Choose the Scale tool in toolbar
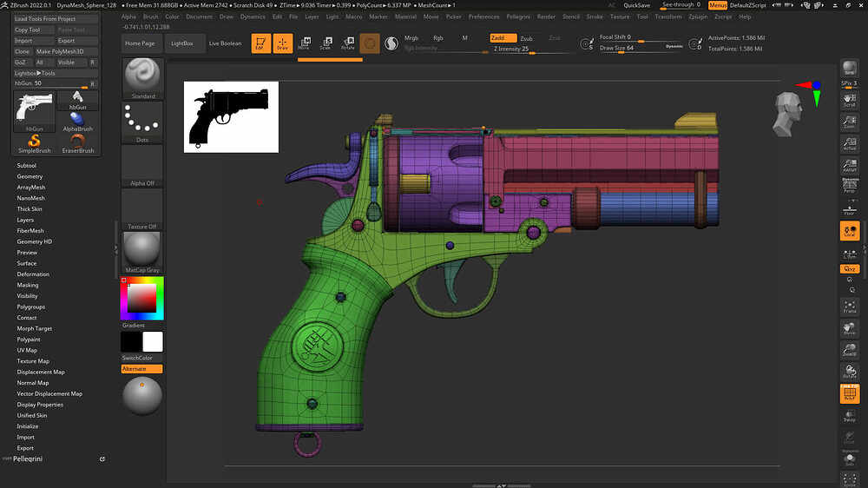 (x=325, y=43)
